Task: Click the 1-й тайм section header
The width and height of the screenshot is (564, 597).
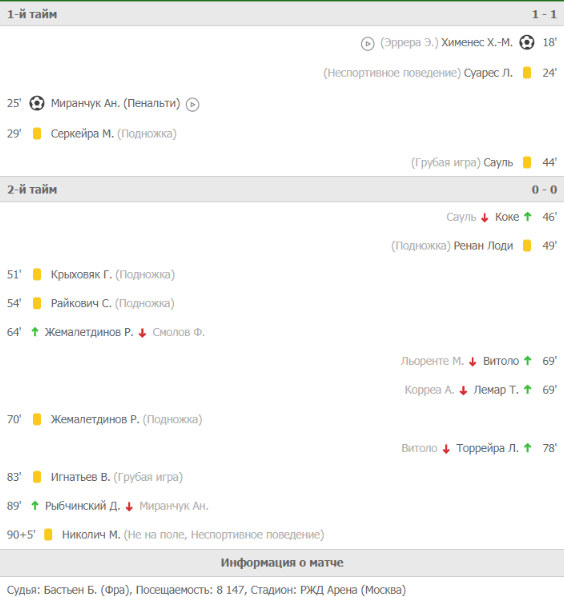Action: 282,14
